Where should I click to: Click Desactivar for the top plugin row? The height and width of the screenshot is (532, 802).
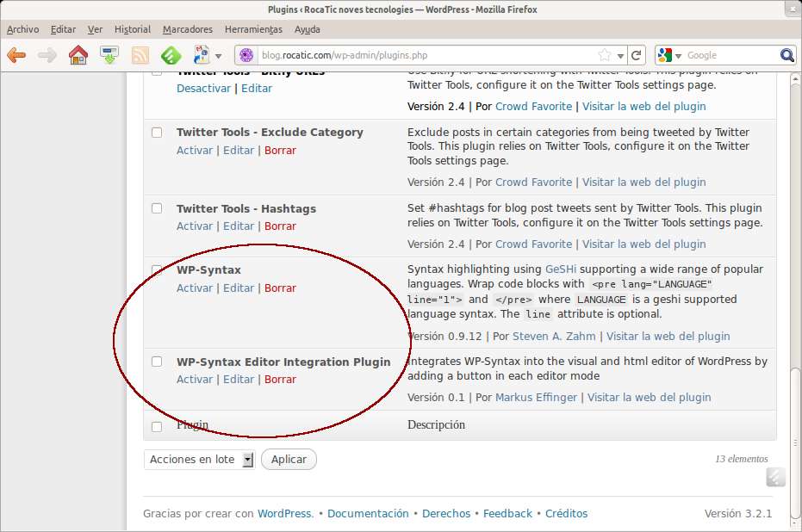tap(203, 89)
